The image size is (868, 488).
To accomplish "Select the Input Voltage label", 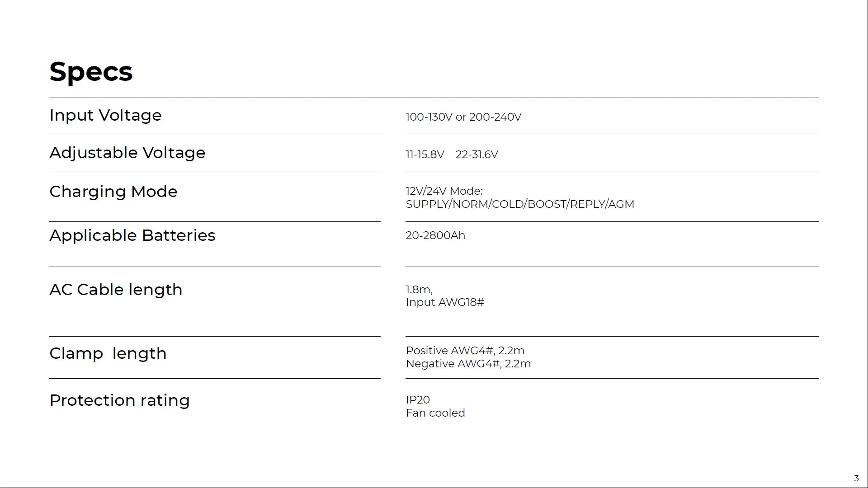I will 105,115.
